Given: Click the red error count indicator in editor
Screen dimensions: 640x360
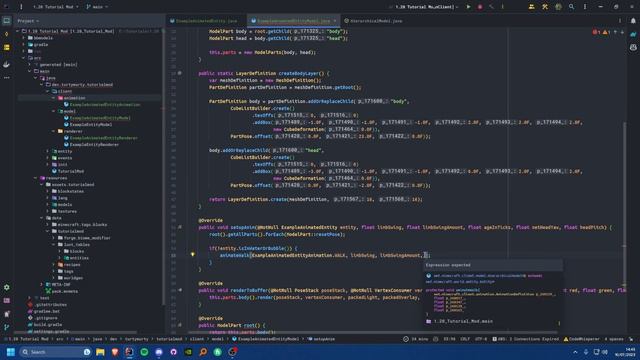Looking at the screenshot, I should [x=596, y=32].
